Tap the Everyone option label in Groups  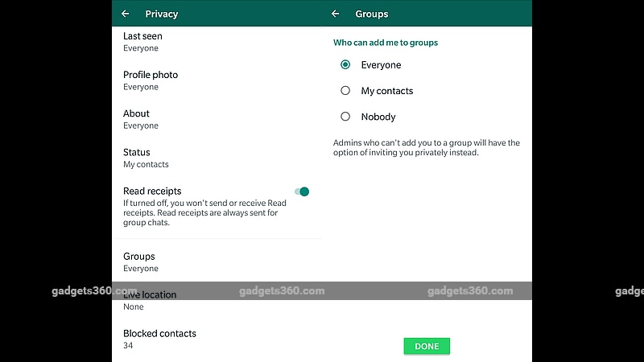381,65
